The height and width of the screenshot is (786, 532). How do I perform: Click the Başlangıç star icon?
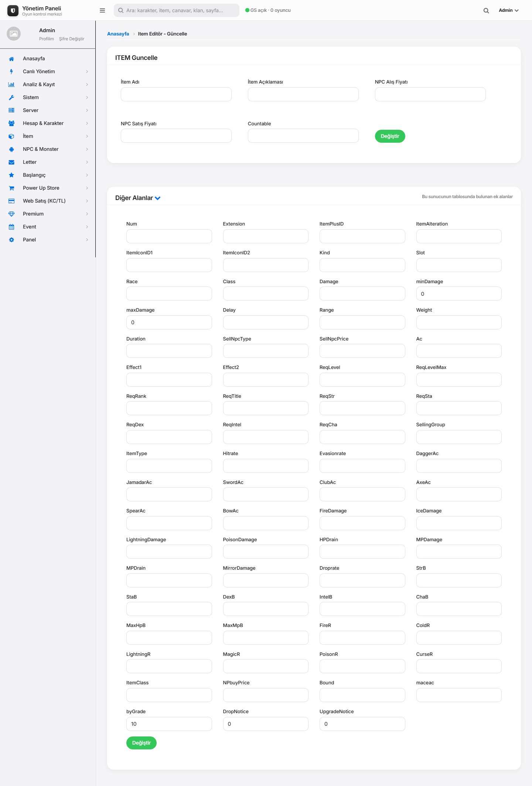[11, 175]
